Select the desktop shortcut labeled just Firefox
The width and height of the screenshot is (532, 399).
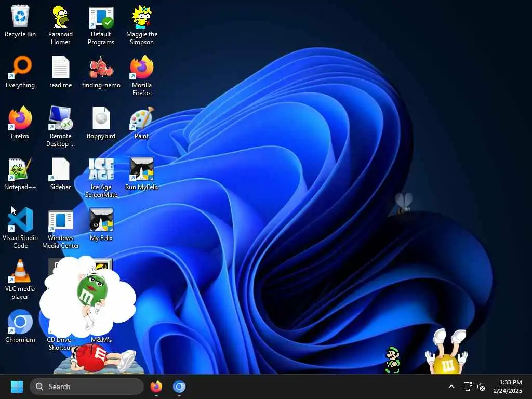point(20,123)
